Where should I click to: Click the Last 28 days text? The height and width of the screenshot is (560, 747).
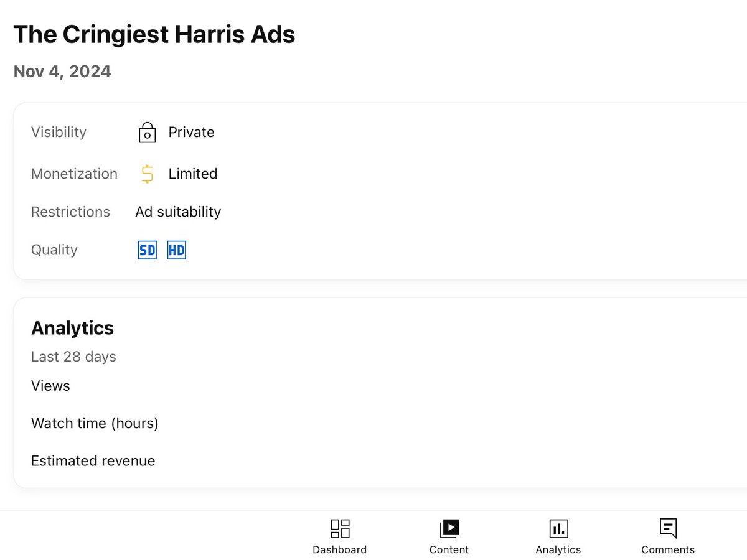[73, 357]
